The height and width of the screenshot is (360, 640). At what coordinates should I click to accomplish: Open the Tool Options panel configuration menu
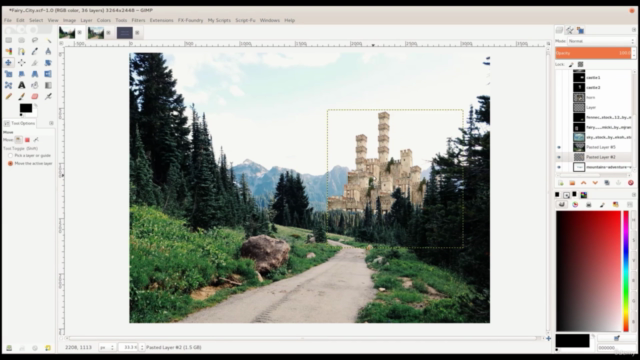(x=51, y=123)
